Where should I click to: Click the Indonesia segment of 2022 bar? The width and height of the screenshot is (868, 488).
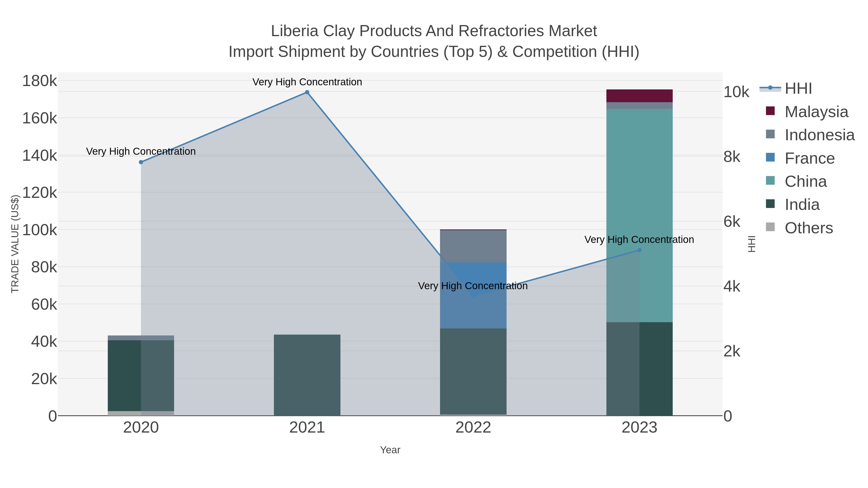[473, 247]
